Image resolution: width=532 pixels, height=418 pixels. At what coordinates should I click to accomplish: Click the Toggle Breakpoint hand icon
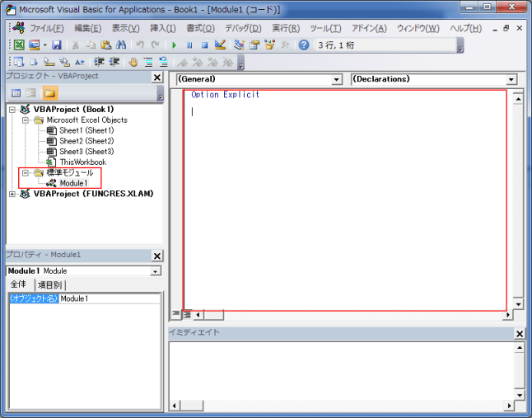click(x=133, y=61)
